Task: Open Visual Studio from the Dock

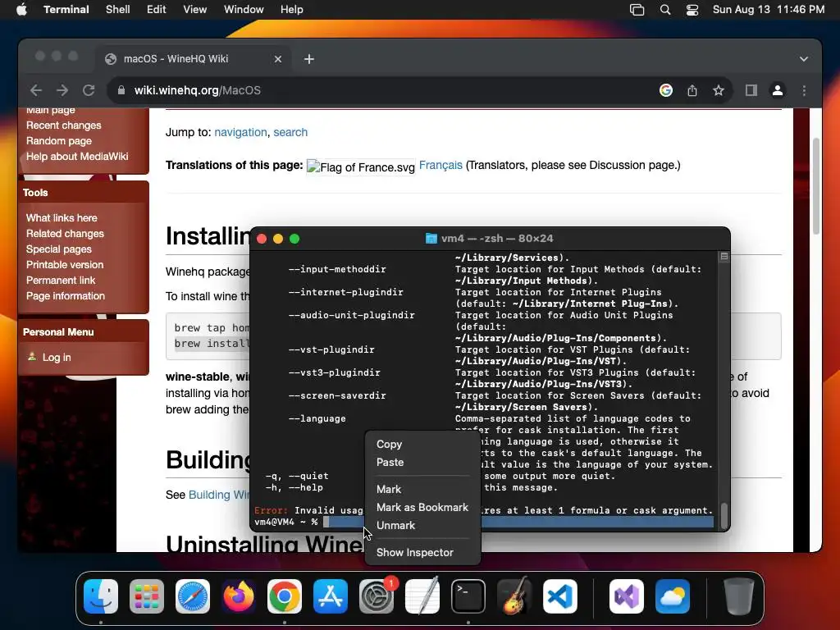Action: click(x=627, y=596)
